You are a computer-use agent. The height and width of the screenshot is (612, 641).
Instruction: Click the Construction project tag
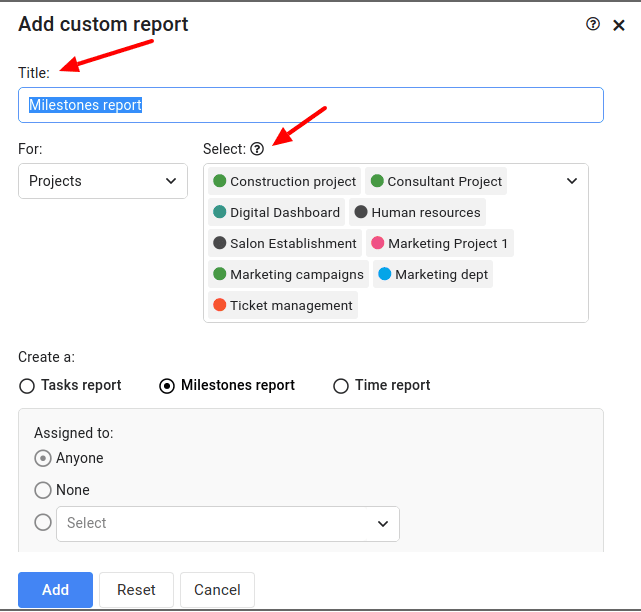click(285, 181)
